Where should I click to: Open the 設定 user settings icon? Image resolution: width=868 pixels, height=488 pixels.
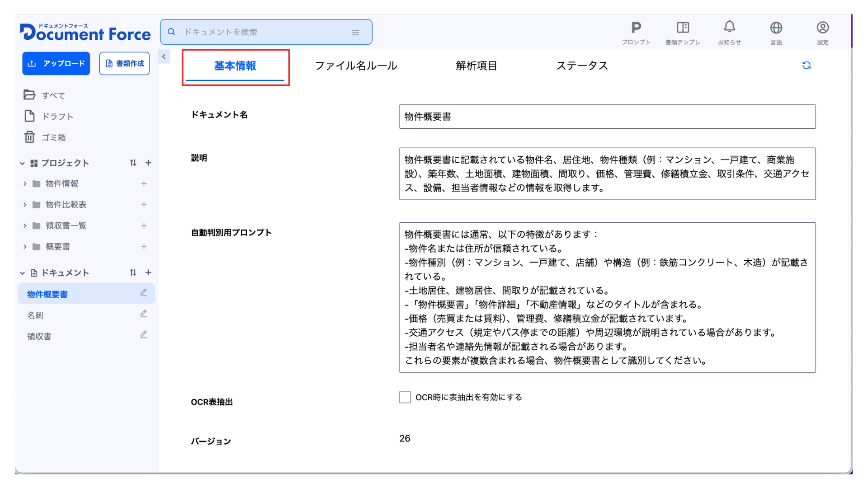tap(823, 33)
